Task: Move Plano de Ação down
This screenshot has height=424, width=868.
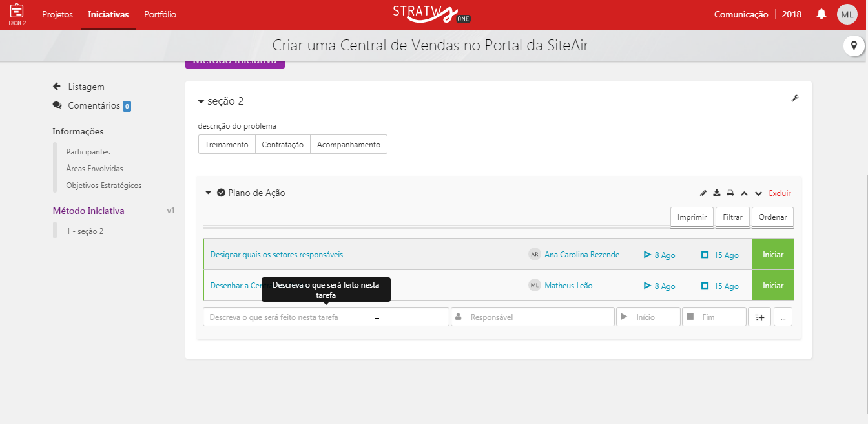Action: [x=759, y=193]
